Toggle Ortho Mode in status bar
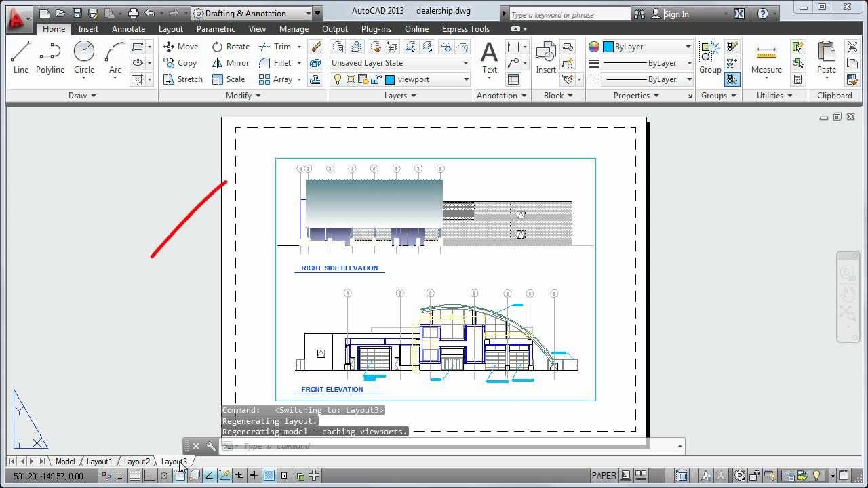The image size is (868, 488). pyautogui.click(x=150, y=476)
